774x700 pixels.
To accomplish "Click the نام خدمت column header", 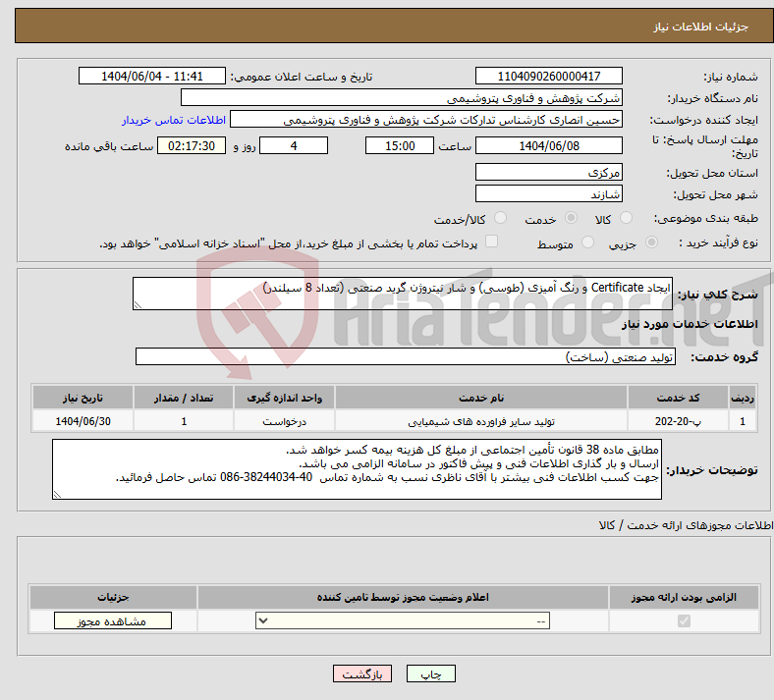I will [x=480, y=398].
